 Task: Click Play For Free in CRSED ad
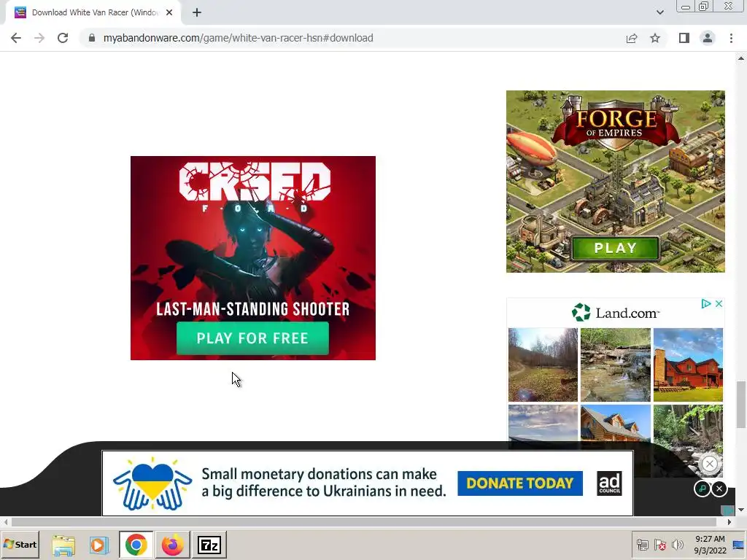pos(252,338)
